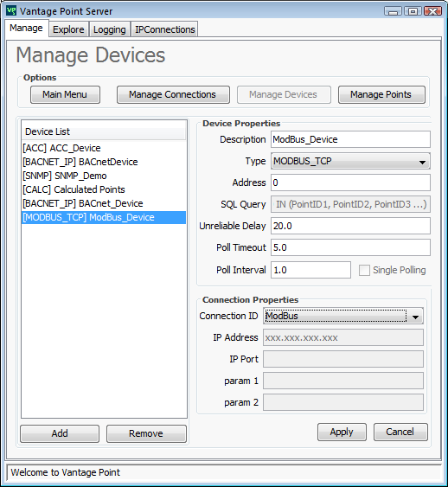Expand the Connection ID combo box
448x487 pixels.
point(343,317)
